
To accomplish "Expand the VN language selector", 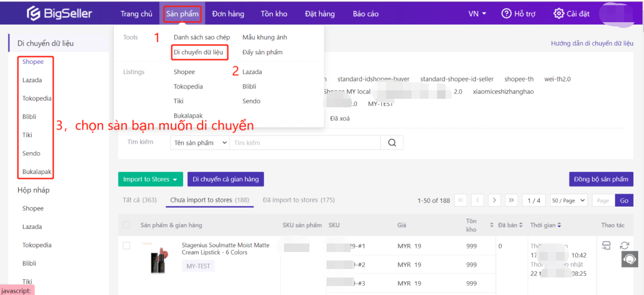I will coord(477,14).
